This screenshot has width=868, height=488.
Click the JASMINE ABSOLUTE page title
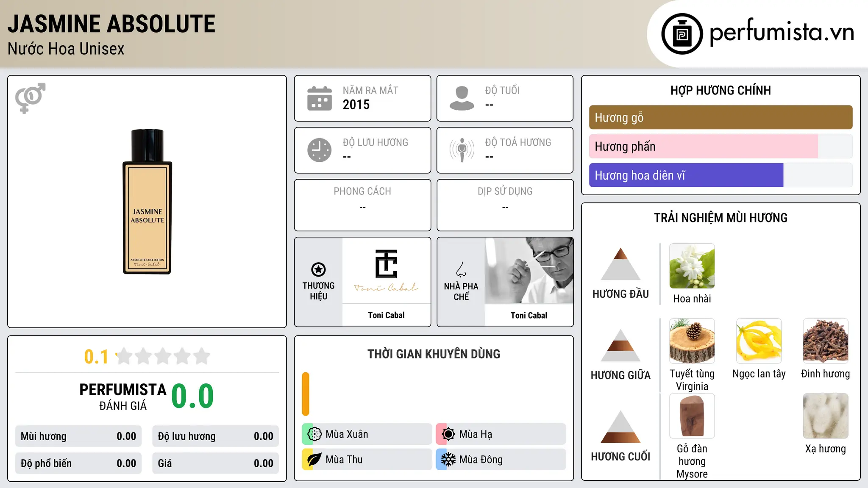(111, 24)
